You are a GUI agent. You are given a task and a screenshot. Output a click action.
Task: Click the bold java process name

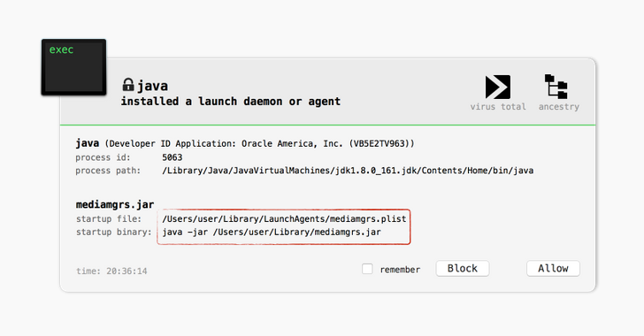click(88, 143)
